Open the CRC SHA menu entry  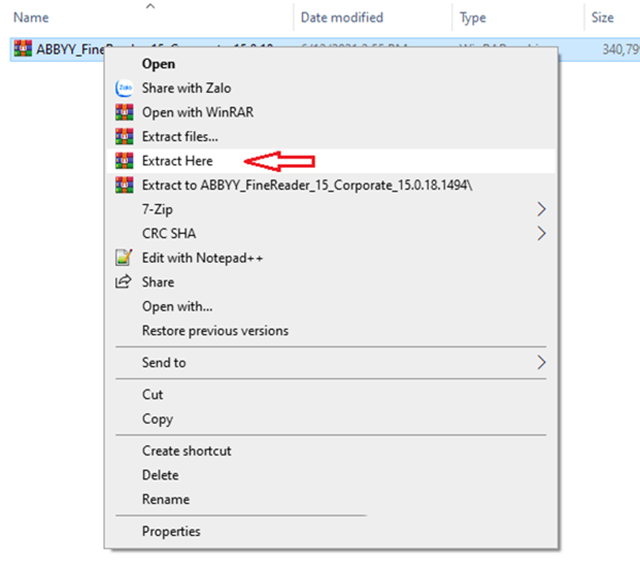pyautogui.click(x=331, y=233)
